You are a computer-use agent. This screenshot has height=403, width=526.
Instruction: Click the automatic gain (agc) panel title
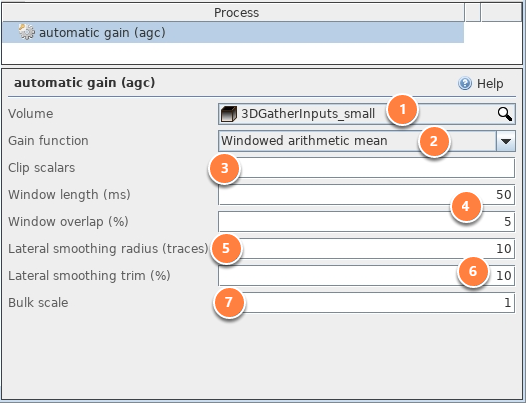[85, 83]
